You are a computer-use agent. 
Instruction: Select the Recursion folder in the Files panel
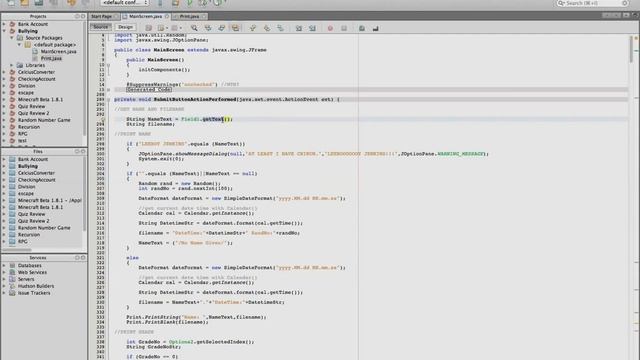tap(29, 235)
